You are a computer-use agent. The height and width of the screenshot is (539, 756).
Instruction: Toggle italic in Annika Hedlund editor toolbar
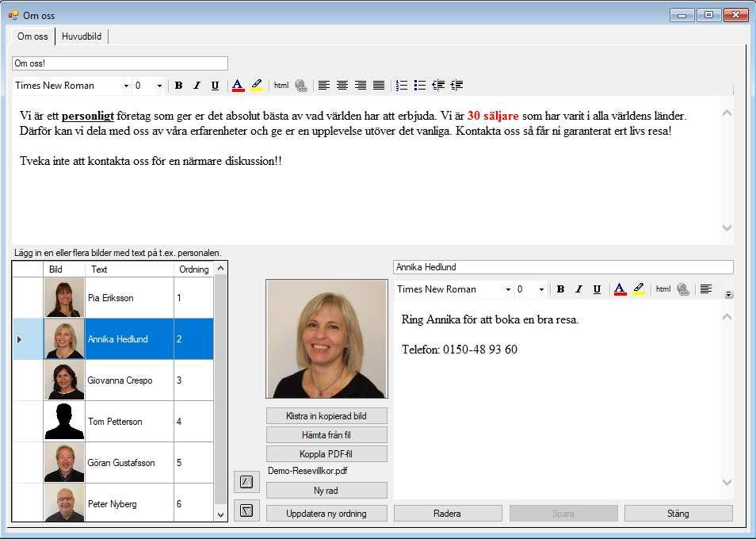pos(578,289)
